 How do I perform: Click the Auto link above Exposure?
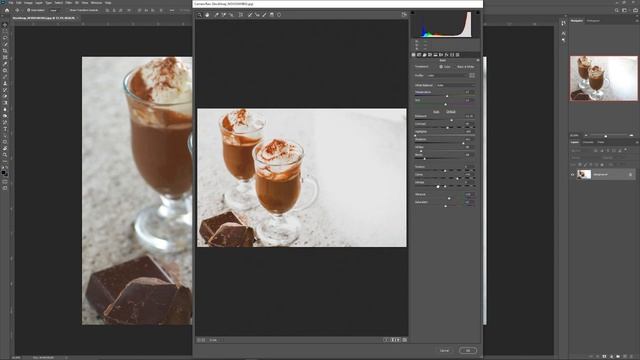click(x=436, y=111)
